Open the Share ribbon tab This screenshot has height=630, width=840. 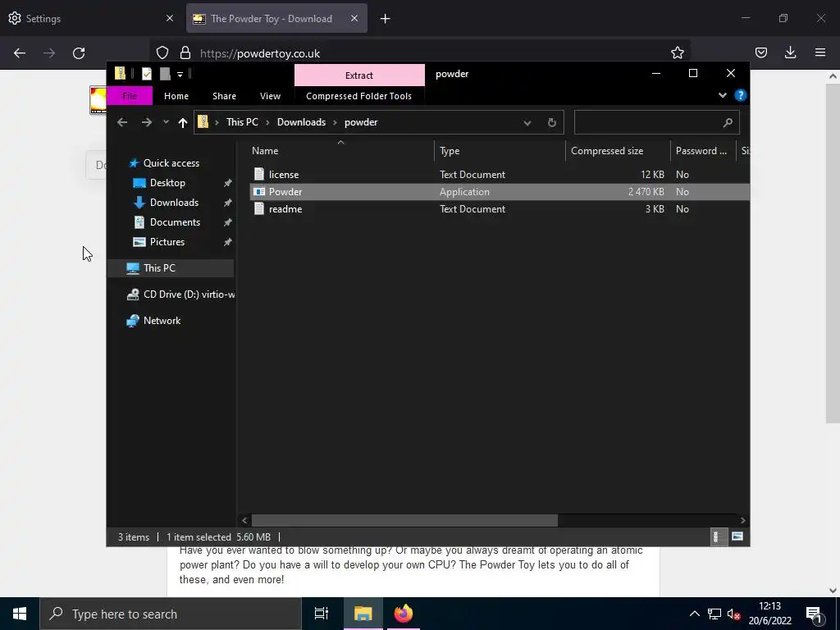pos(224,96)
